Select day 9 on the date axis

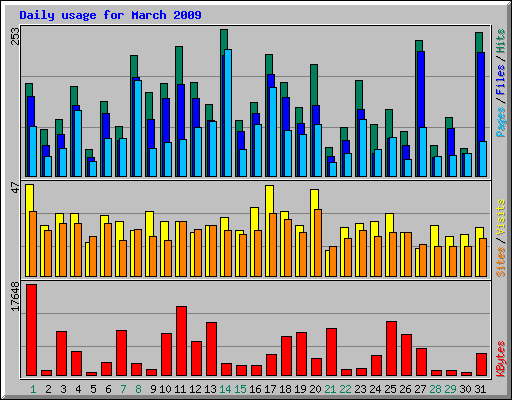click(x=153, y=389)
